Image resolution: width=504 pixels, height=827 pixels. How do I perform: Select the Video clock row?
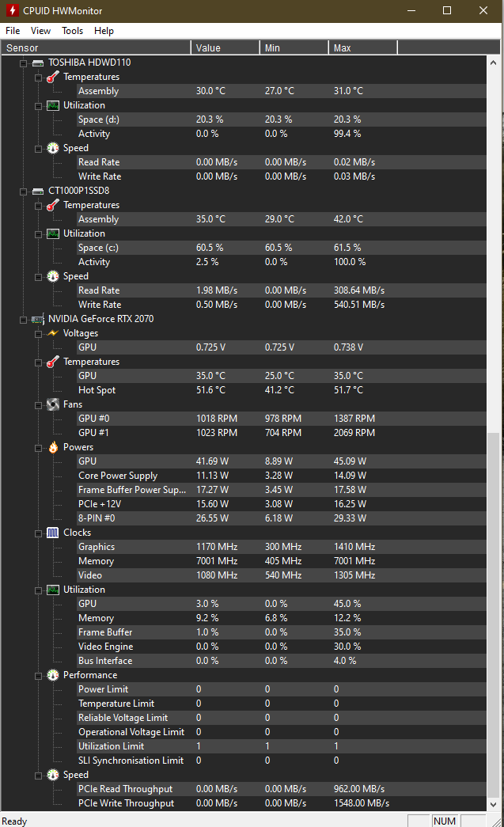[x=282, y=575]
